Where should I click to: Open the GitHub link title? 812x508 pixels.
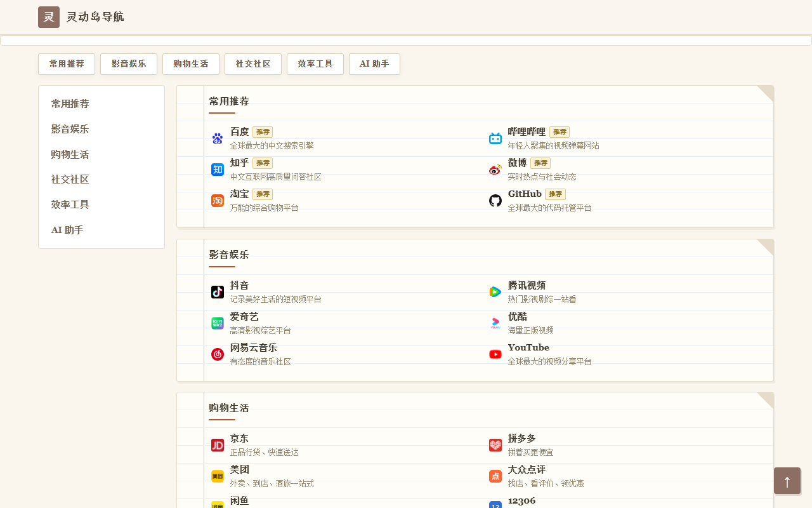[x=525, y=194]
